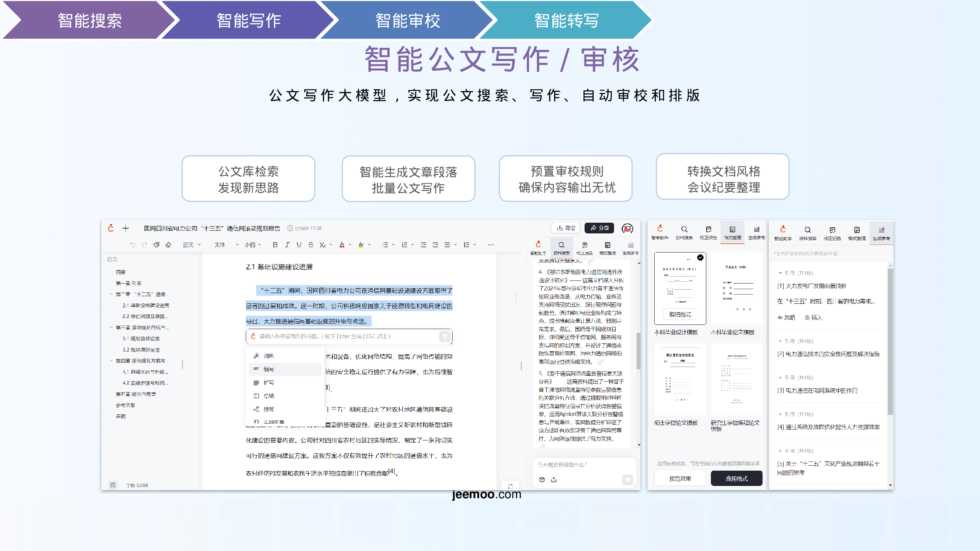
Task: Open the 小四 font size dropdown
Action: (x=253, y=245)
